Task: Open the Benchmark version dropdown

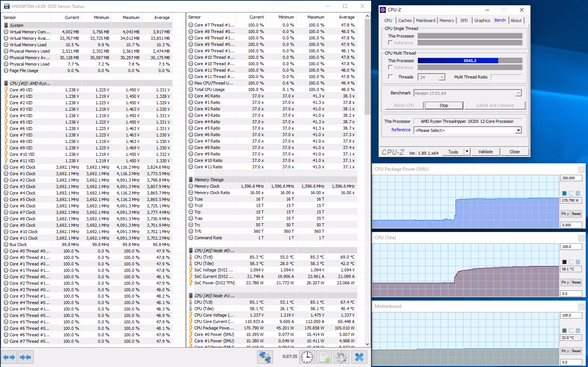Action: click(518, 93)
